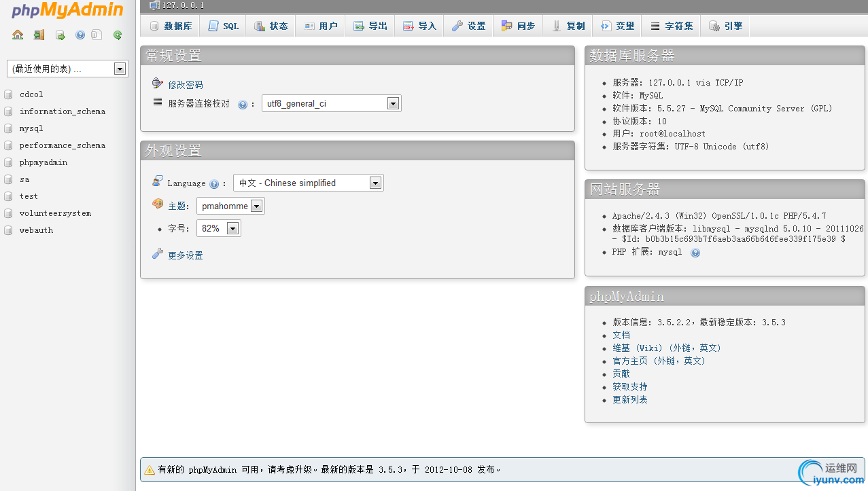Click the database icon beside test
Screen dimensions: 868x491
(8, 196)
